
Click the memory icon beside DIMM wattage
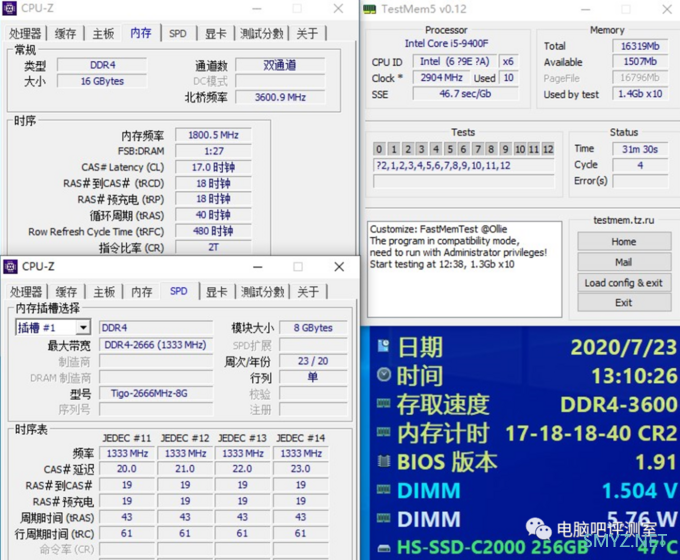click(x=383, y=517)
